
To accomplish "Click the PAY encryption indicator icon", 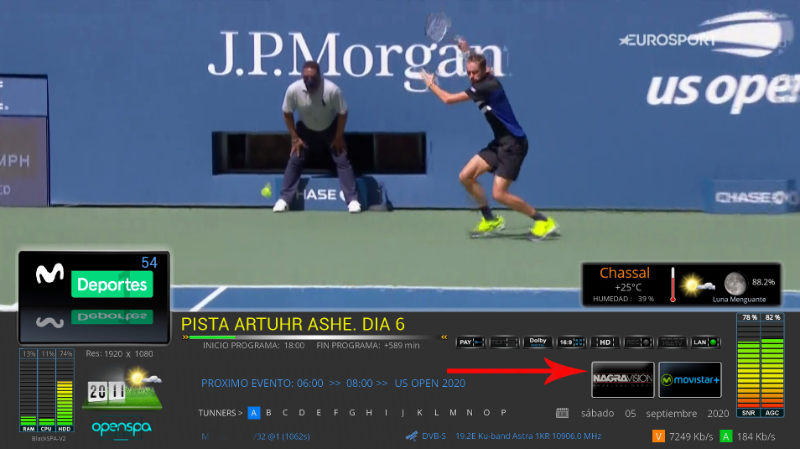I will tap(470, 342).
